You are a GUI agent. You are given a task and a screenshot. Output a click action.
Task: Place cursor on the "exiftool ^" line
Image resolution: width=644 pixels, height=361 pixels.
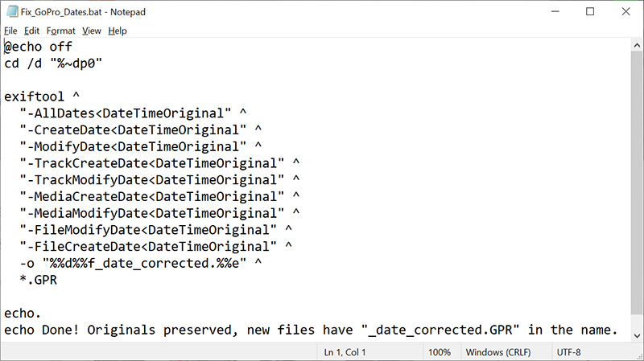tap(42, 96)
